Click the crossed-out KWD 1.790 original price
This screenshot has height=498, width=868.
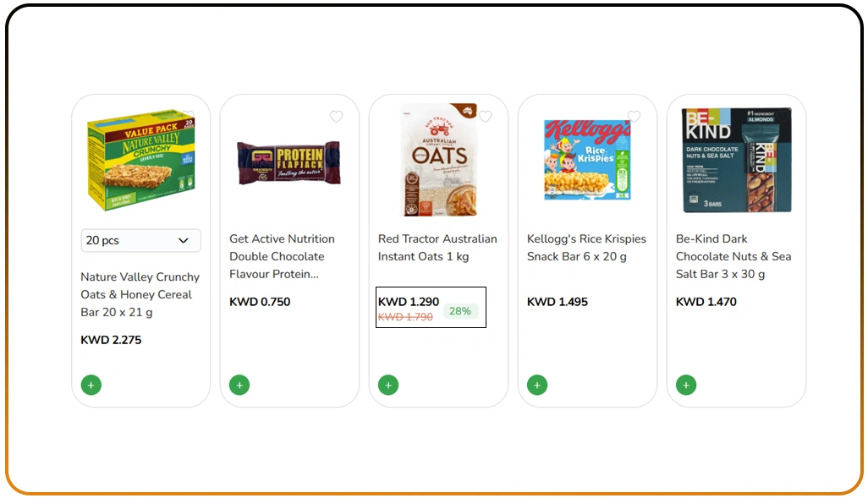pyautogui.click(x=405, y=317)
